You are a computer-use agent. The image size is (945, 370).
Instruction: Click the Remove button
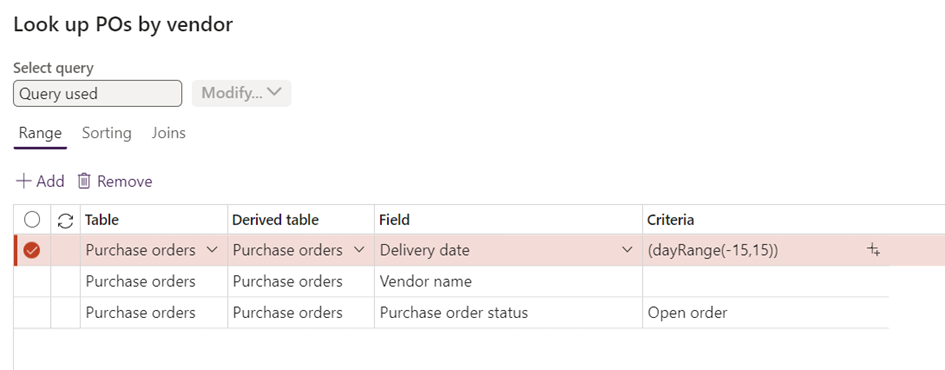pyautogui.click(x=115, y=181)
